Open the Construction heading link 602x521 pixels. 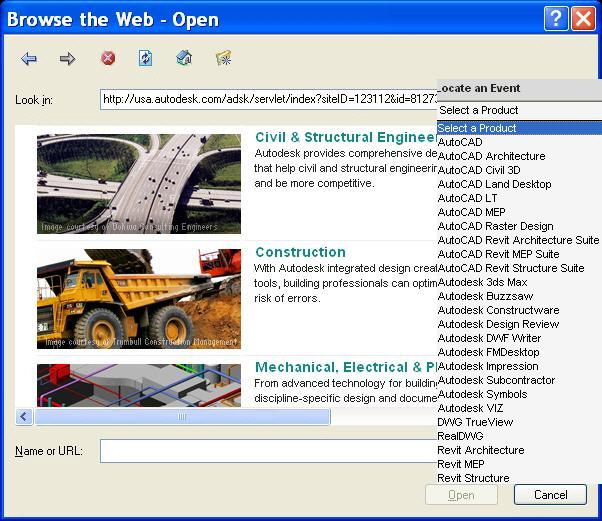coord(301,252)
